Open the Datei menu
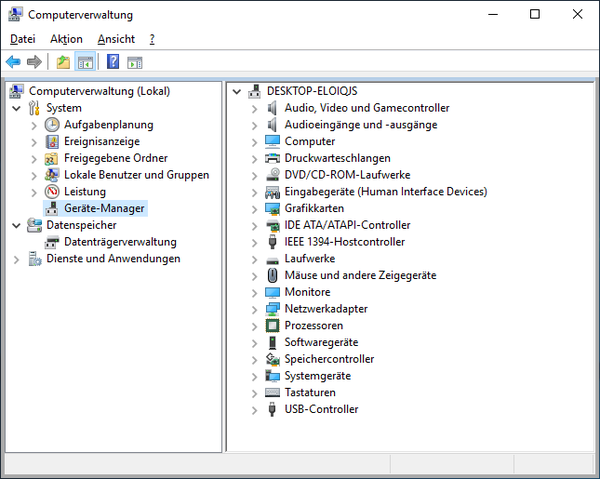Viewport: 600px width, 479px height. click(23, 39)
